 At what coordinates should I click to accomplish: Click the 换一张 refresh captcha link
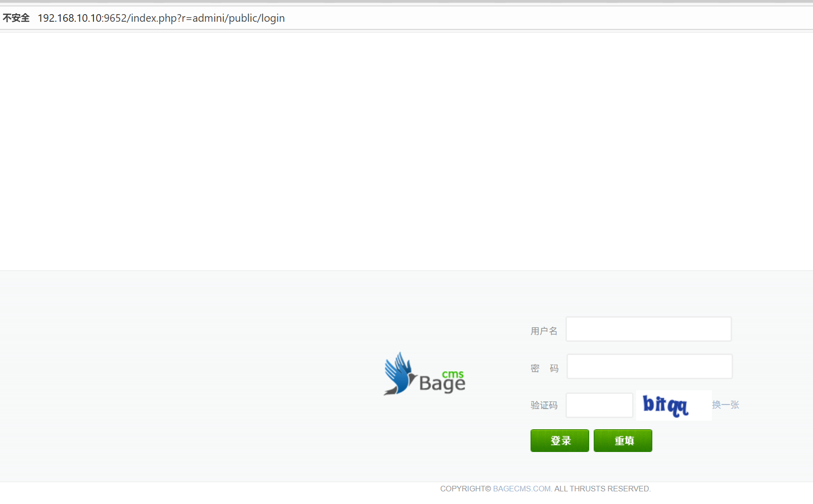point(726,405)
